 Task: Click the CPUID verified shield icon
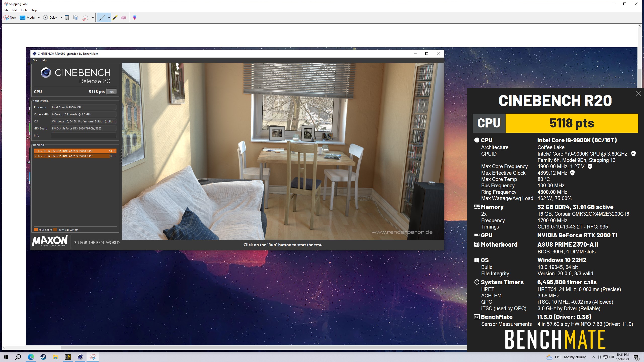tap(633, 154)
